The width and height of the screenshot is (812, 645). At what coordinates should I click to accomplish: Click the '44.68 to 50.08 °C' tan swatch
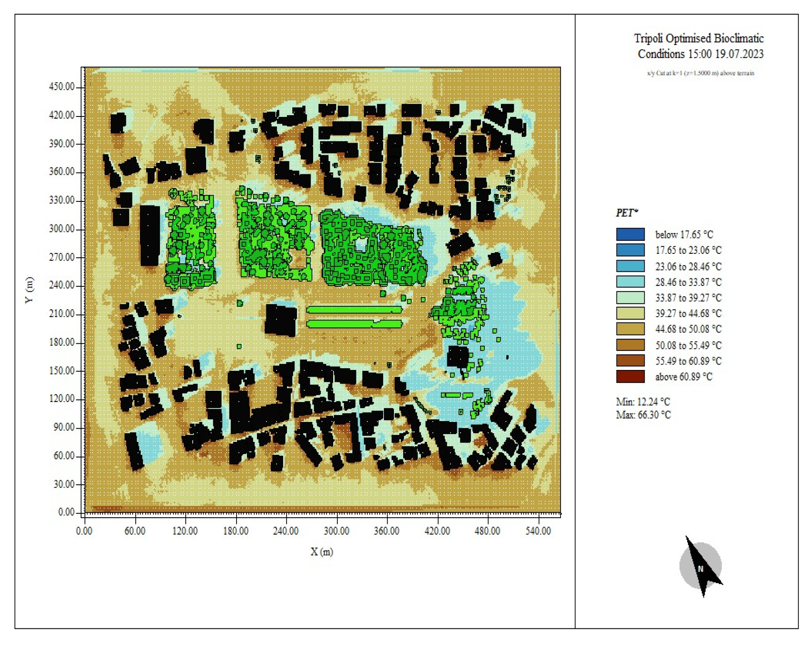coord(630,329)
